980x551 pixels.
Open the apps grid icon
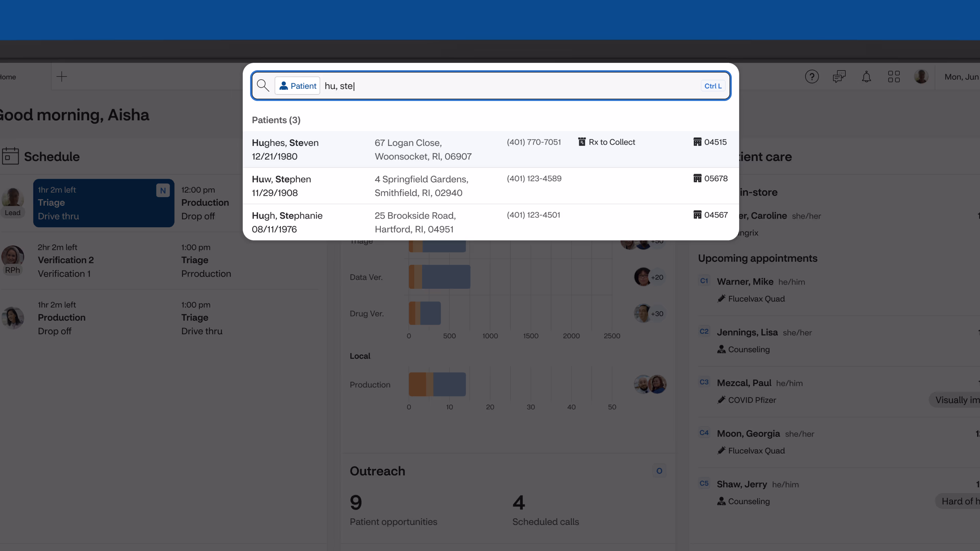pos(894,77)
